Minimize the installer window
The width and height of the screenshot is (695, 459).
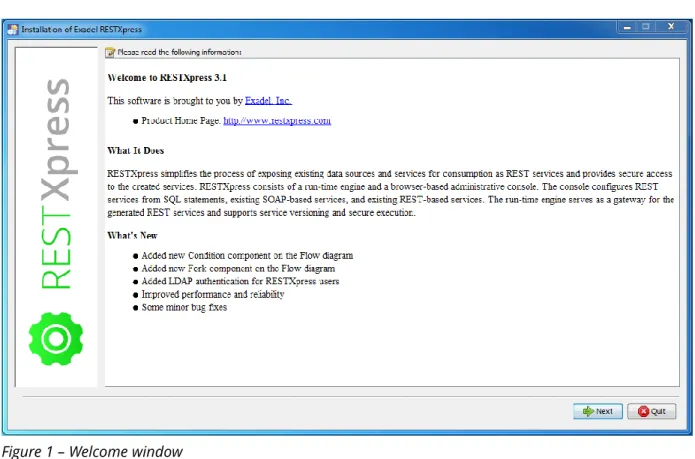627,27
